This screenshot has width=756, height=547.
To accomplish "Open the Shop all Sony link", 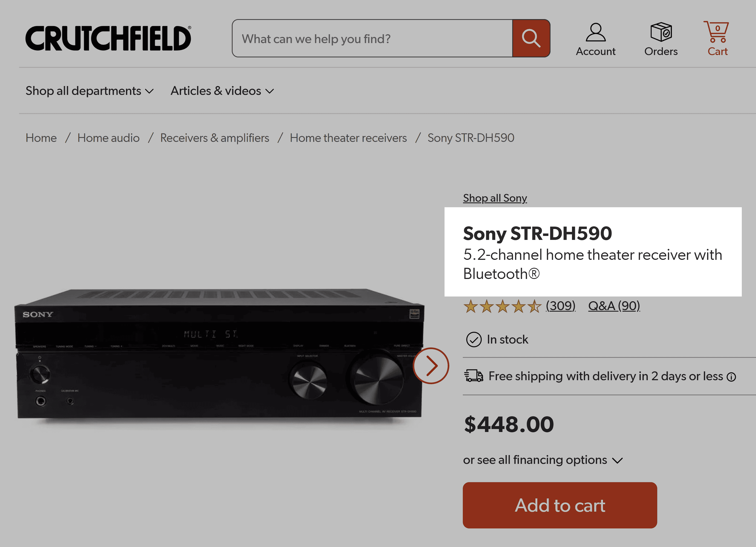I will (x=495, y=198).
